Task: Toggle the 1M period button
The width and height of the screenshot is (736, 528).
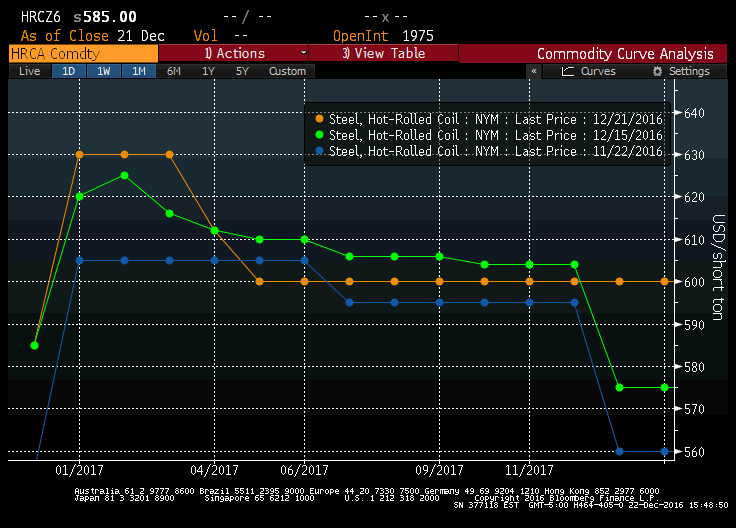Action: [139, 72]
